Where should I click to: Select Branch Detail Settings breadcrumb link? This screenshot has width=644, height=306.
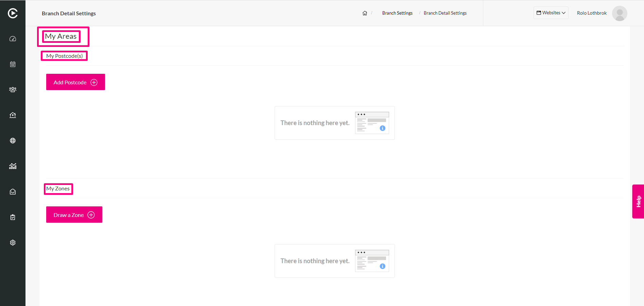445,13
